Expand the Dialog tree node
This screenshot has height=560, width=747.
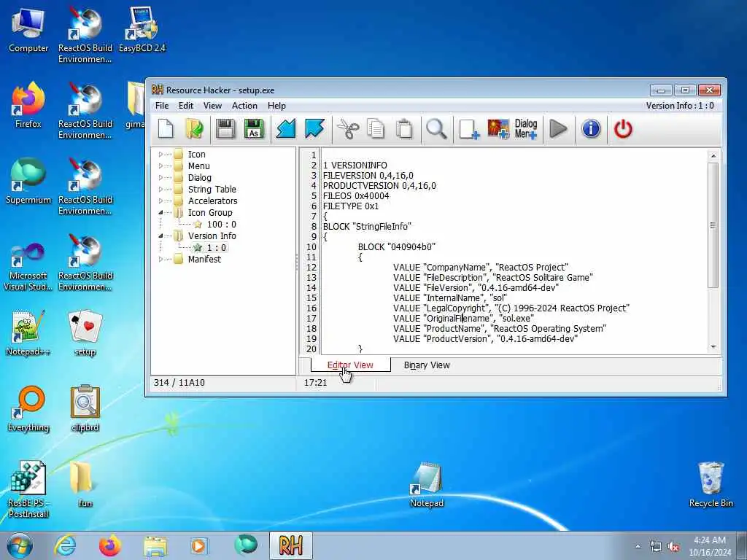[x=160, y=178]
